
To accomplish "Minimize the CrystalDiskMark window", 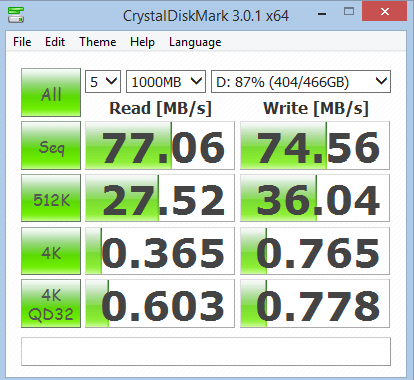I will [x=322, y=14].
